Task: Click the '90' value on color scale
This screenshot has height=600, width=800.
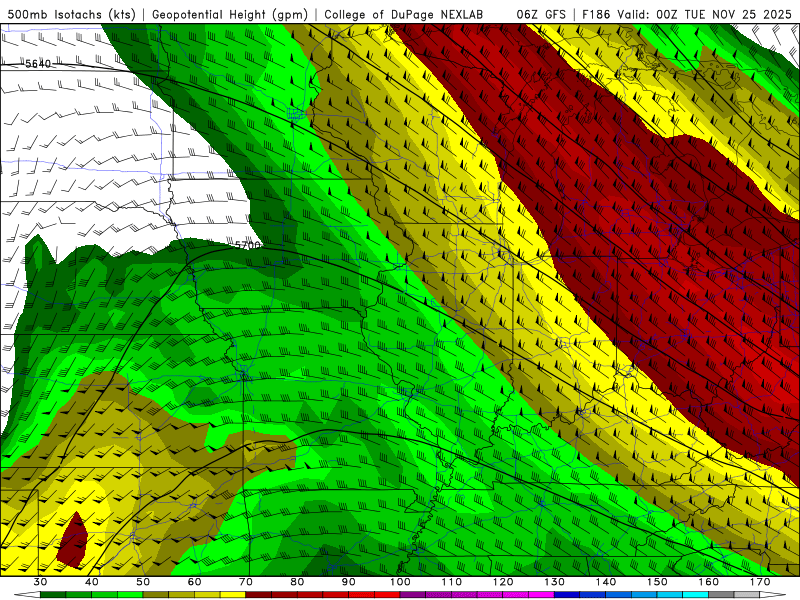Action: (x=349, y=582)
